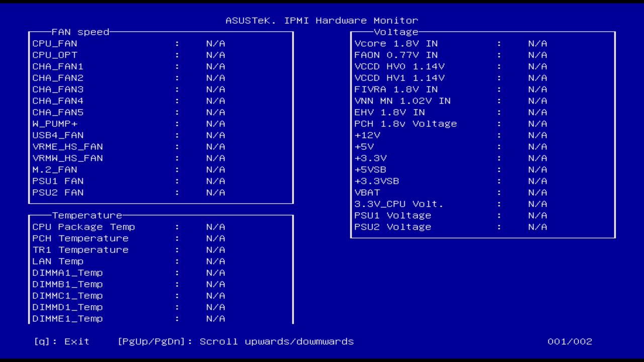Select the LAN Temp reading
644x362 pixels.
(215, 261)
